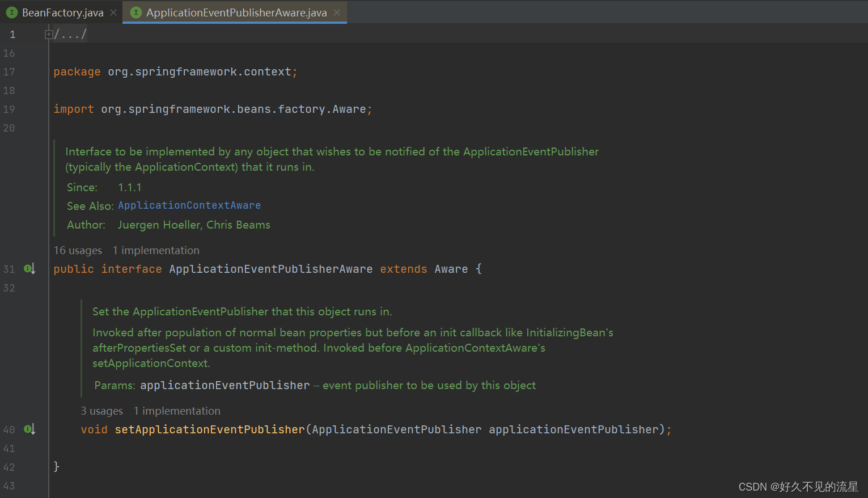Click the package name org.springframework.context

coord(200,72)
